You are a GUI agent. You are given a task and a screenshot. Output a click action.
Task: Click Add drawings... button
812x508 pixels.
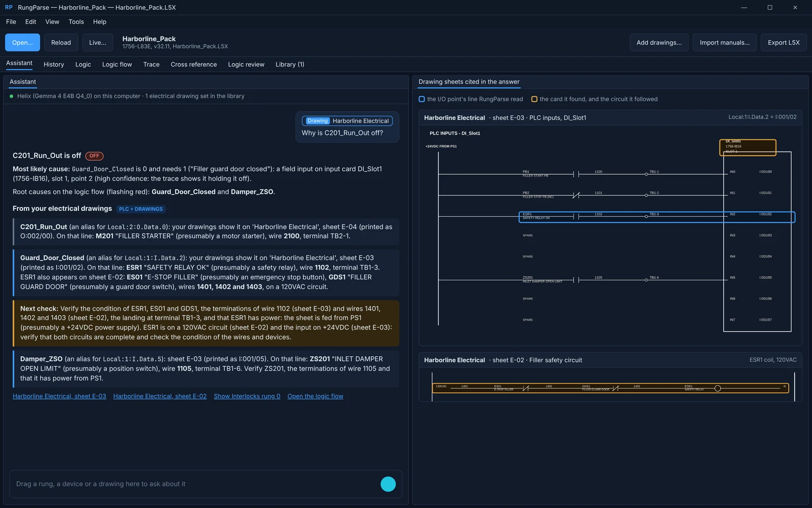[659, 43]
